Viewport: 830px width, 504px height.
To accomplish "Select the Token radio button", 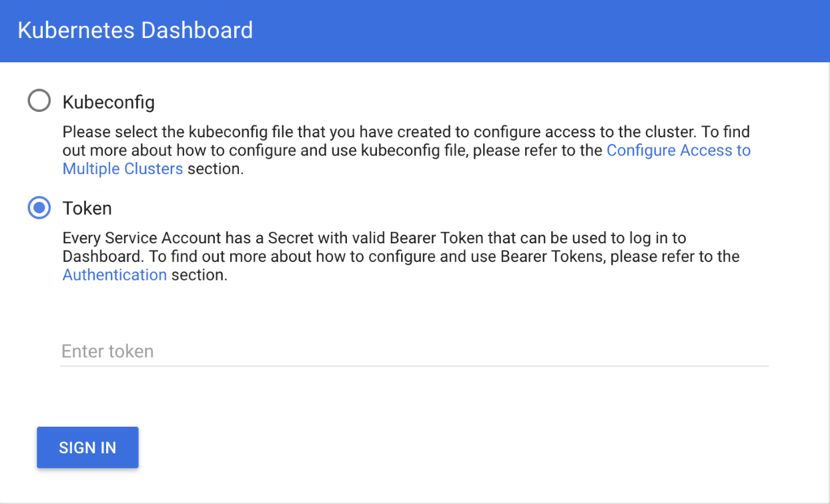I will [x=39, y=208].
